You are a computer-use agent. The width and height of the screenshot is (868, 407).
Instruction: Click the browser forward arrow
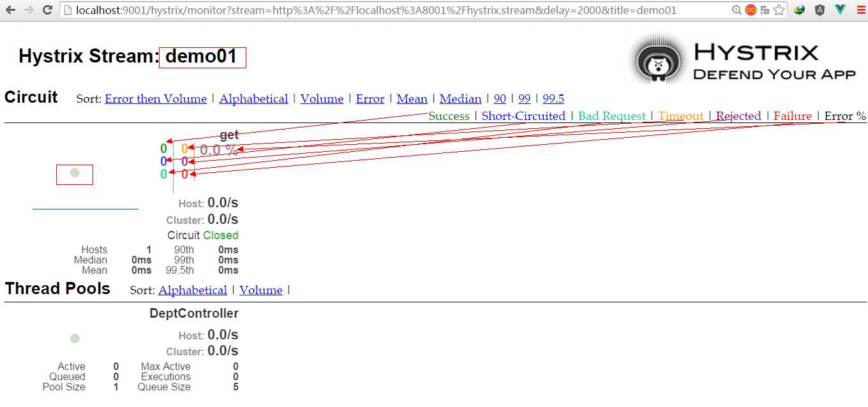click(29, 10)
